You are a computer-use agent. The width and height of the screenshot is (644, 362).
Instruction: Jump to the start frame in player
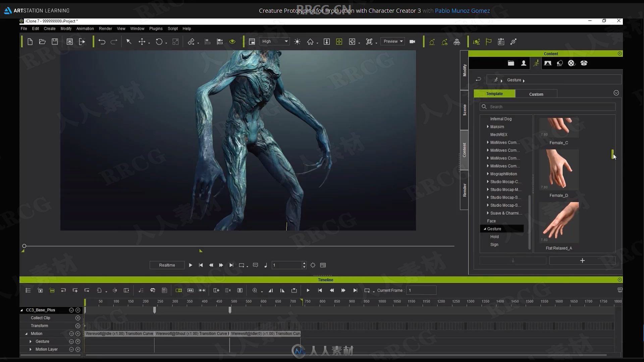click(x=201, y=265)
